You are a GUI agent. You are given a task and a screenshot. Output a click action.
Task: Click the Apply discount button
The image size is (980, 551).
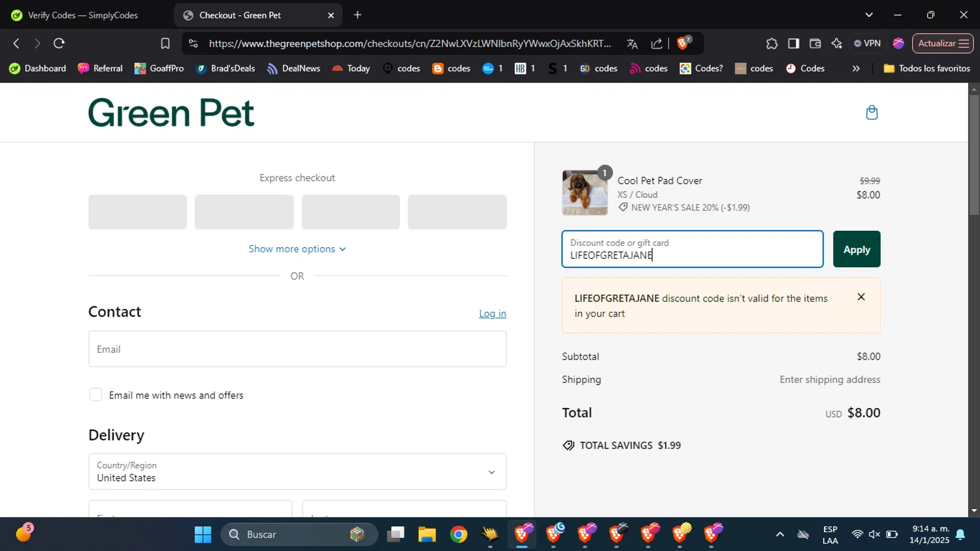(x=857, y=249)
